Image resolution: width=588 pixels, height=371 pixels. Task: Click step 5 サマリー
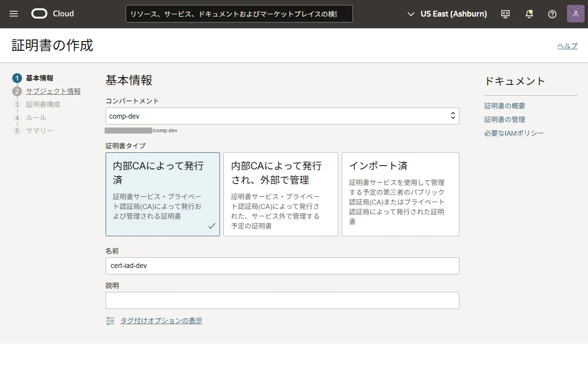pos(33,131)
